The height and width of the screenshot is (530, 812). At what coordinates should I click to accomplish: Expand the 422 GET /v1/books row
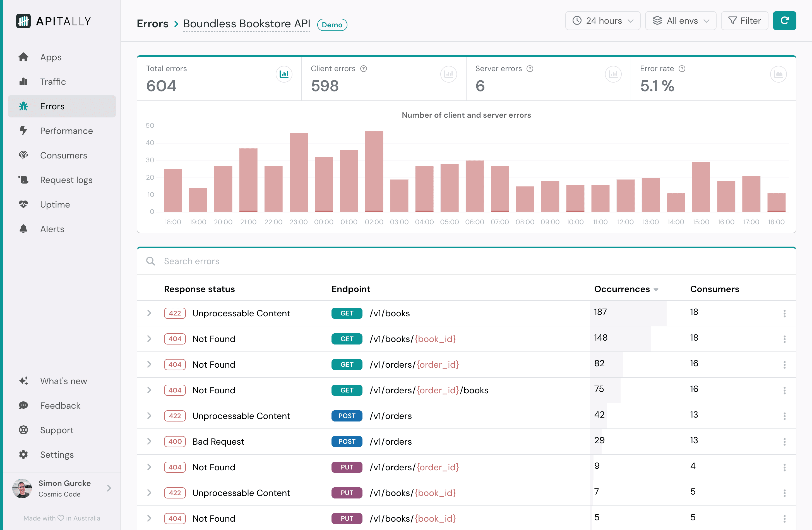tap(149, 313)
